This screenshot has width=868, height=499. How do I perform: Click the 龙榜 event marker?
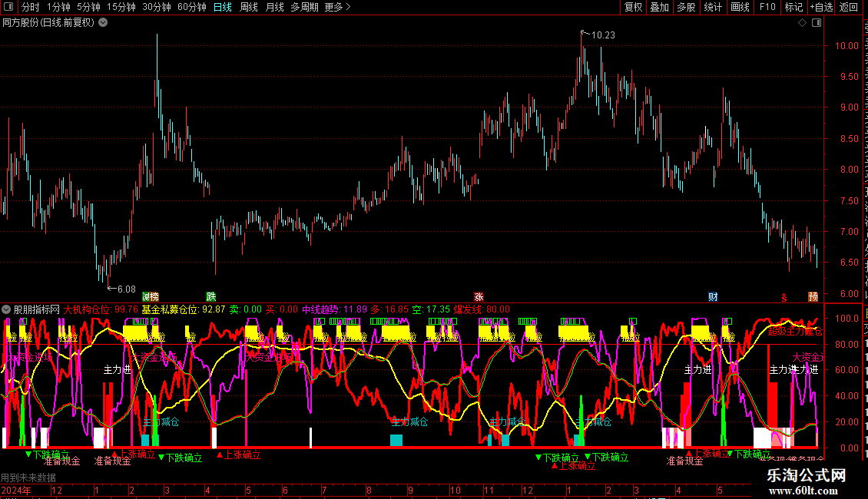(x=150, y=297)
